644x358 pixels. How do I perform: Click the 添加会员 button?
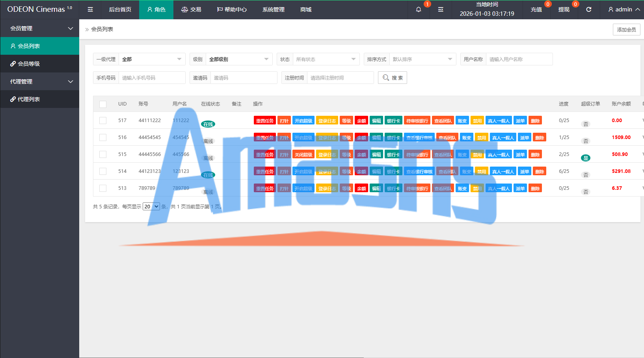pos(627,30)
